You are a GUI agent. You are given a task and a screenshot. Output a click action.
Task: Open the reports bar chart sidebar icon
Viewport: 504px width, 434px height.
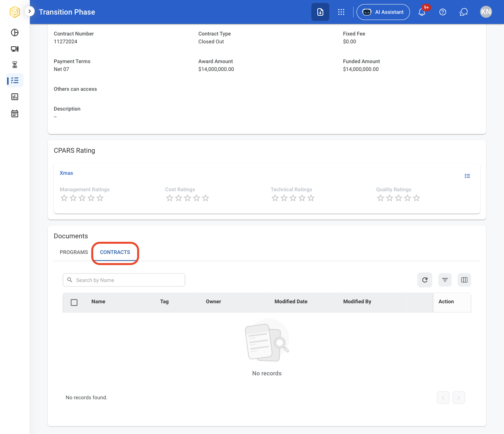pos(15,97)
